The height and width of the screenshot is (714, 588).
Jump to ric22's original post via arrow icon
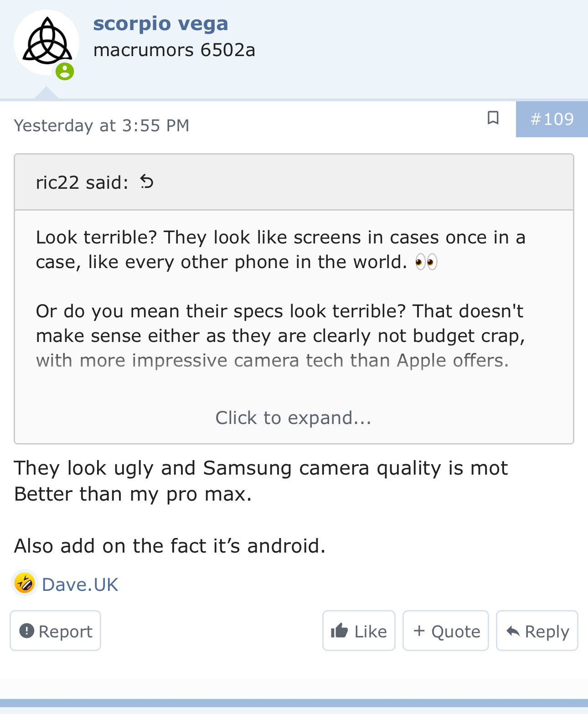147,182
